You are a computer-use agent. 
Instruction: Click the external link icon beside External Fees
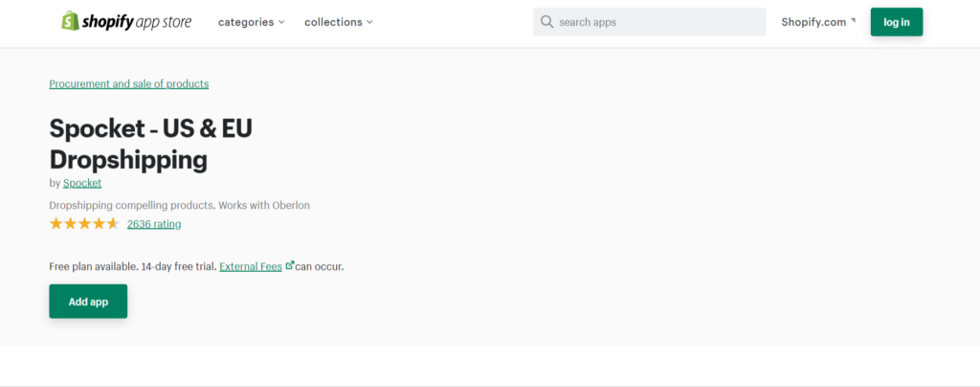(x=289, y=265)
